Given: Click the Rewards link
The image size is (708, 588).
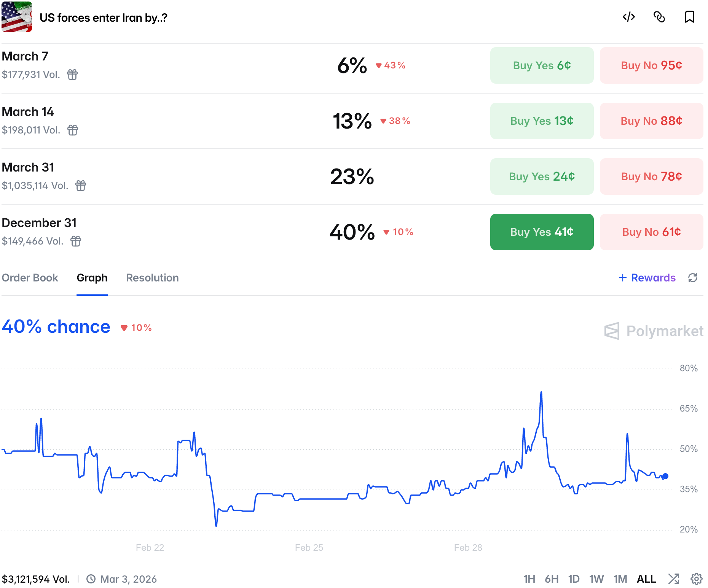Looking at the screenshot, I should pyautogui.click(x=647, y=278).
